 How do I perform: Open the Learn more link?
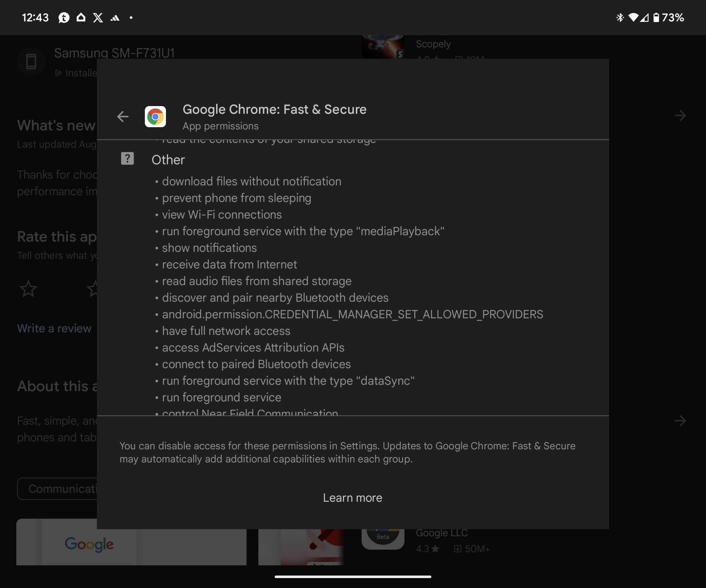tap(353, 498)
